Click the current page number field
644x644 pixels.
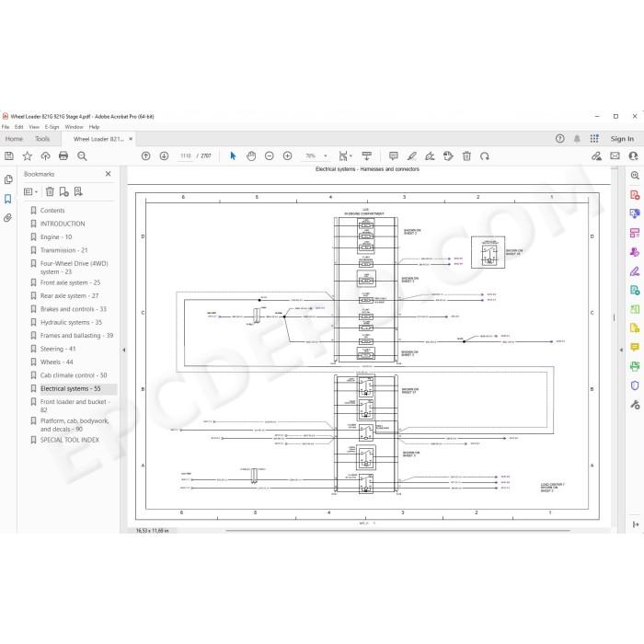coord(186,156)
